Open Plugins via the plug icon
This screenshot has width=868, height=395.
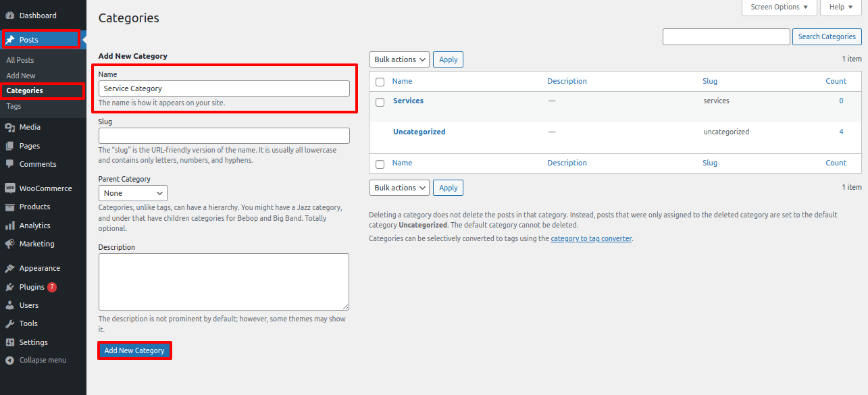click(x=10, y=287)
